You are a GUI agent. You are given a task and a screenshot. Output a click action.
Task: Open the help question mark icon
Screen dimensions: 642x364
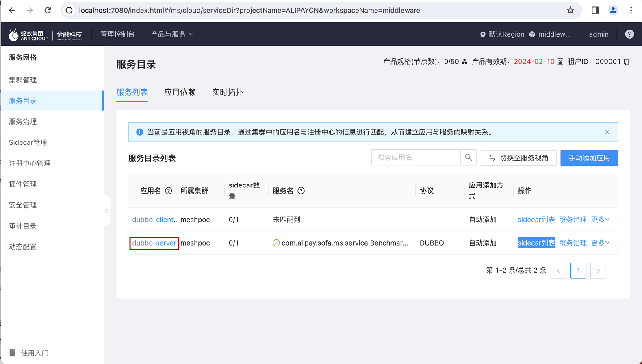[629, 34]
